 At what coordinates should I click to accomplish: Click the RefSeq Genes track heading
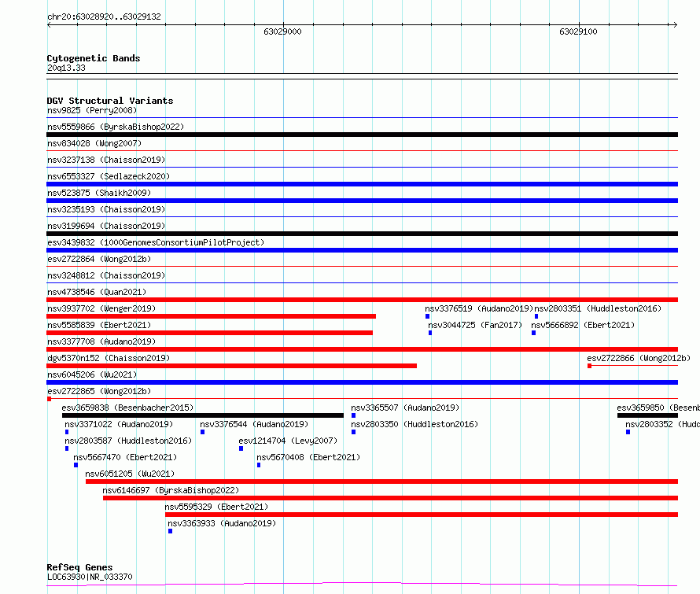tap(79, 567)
